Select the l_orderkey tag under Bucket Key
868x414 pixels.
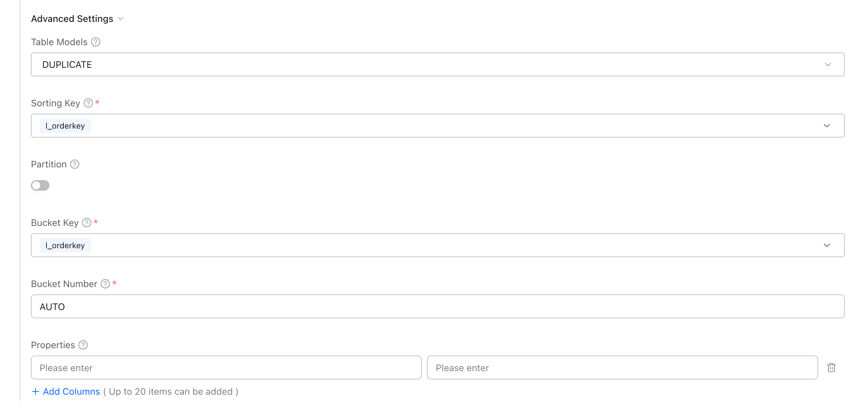point(65,245)
